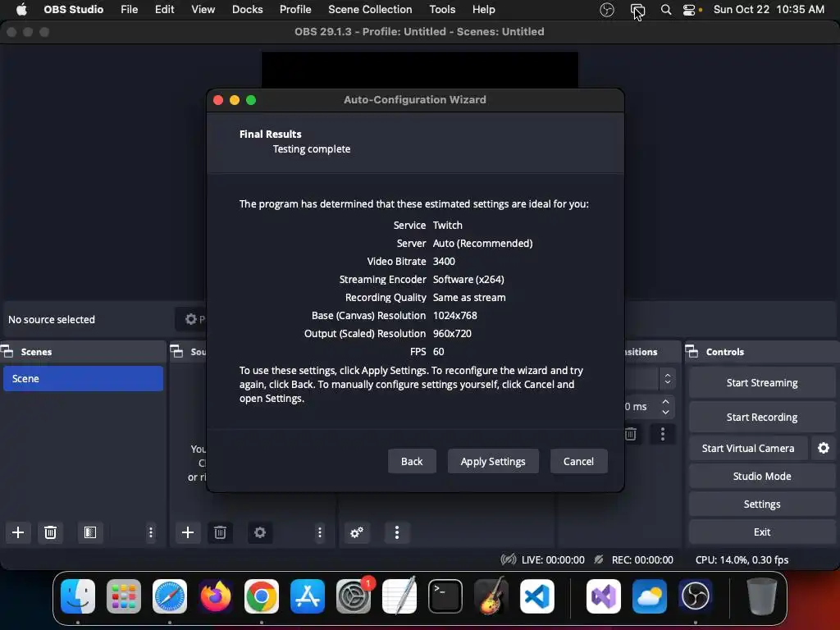
Task: Open virtual camera gear settings
Action: click(824, 448)
